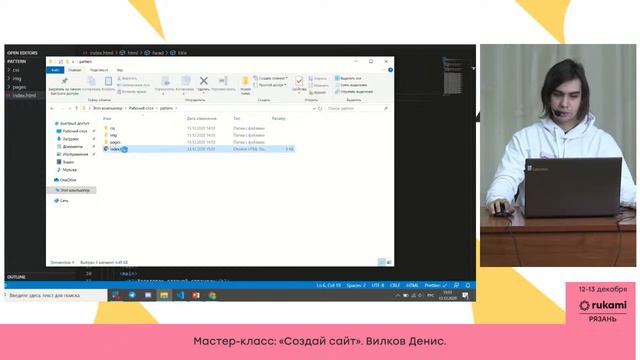Screen dimensions: 640x360
Task: Click Edit in the ribbon Open group
Action: coord(318,85)
